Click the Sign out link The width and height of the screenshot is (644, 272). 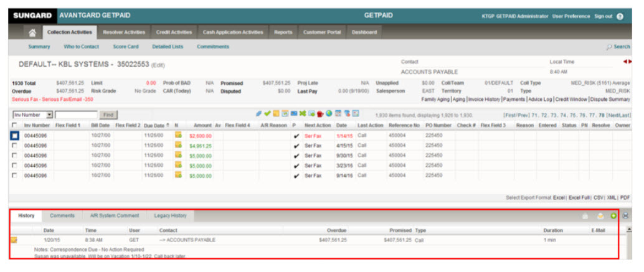click(603, 16)
